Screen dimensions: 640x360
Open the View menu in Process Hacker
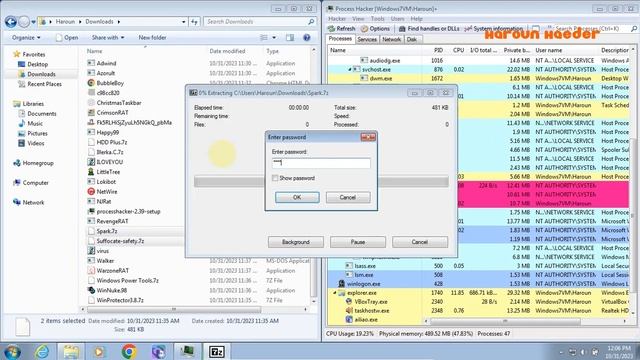coord(358,19)
